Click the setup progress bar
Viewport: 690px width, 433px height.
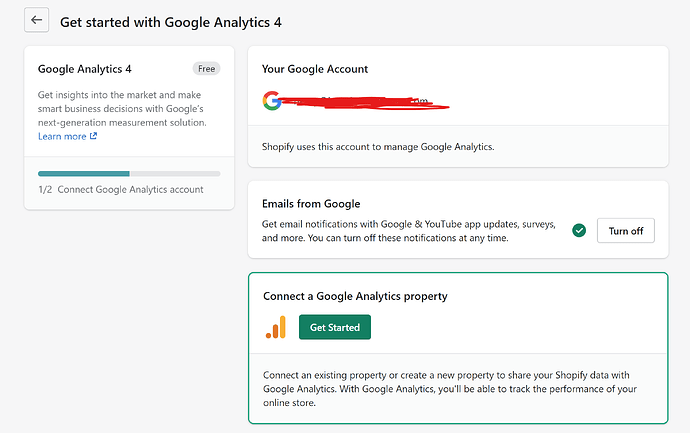tap(129, 173)
